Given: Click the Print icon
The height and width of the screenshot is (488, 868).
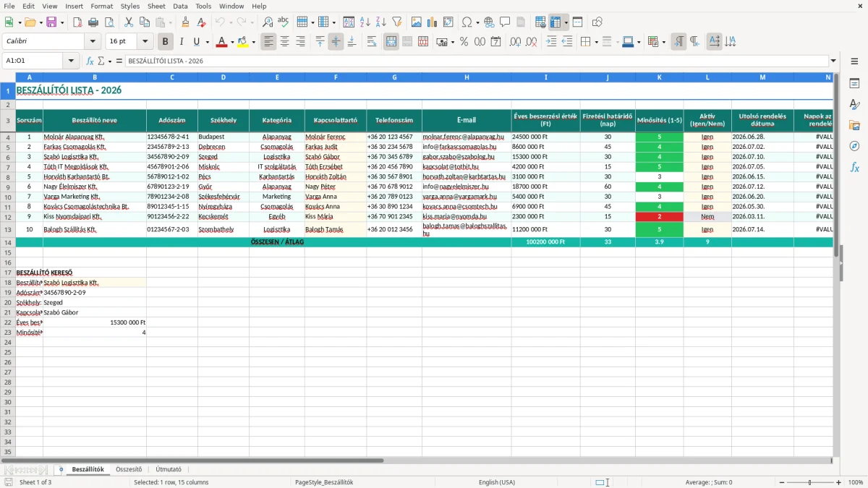Looking at the screenshot, I should click(x=93, y=22).
